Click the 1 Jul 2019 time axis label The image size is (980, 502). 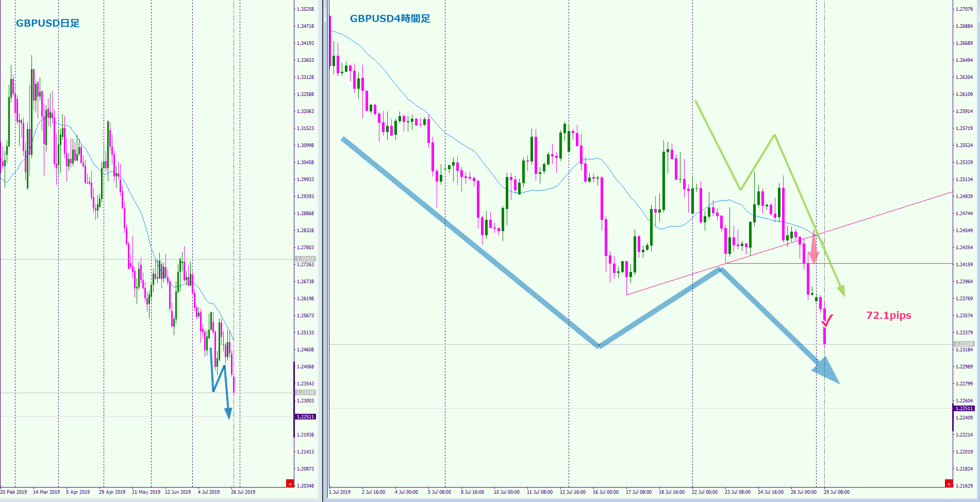pyautogui.click(x=340, y=492)
